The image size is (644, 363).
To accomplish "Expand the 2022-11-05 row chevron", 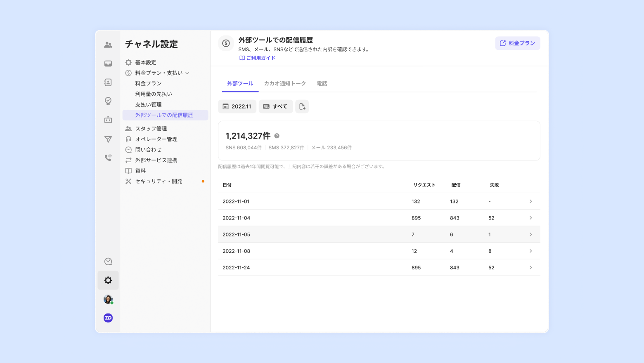I will (530, 234).
